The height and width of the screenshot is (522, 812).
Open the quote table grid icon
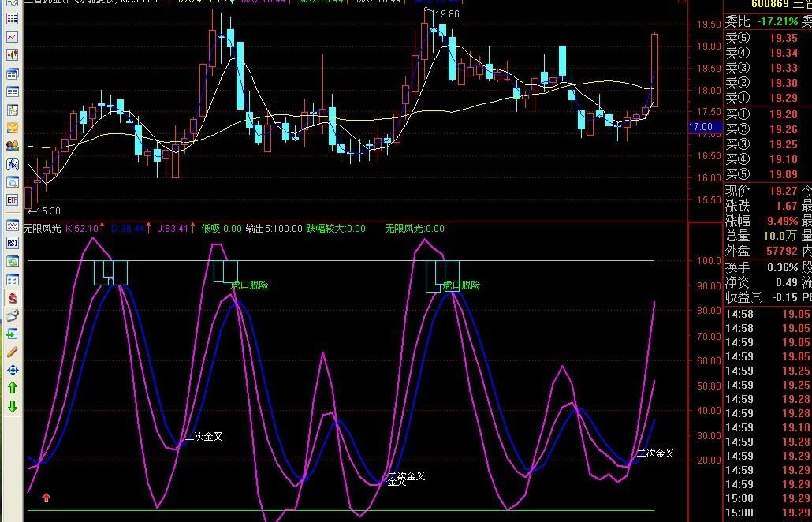[12, 19]
